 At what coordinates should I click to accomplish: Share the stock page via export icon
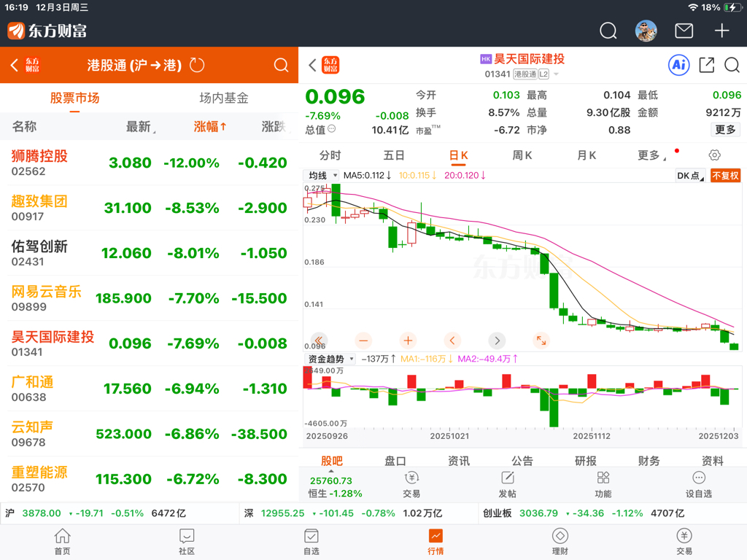click(706, 65)
